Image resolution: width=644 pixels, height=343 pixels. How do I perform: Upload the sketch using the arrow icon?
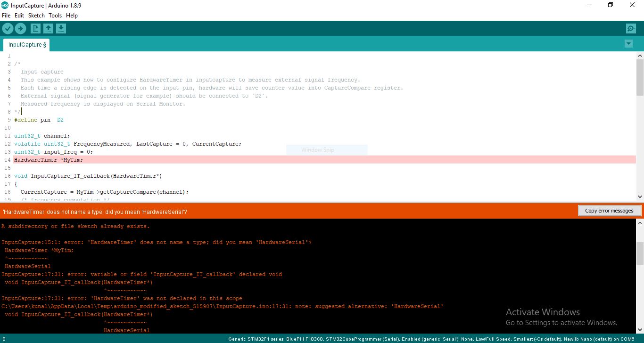click(21, 28)
